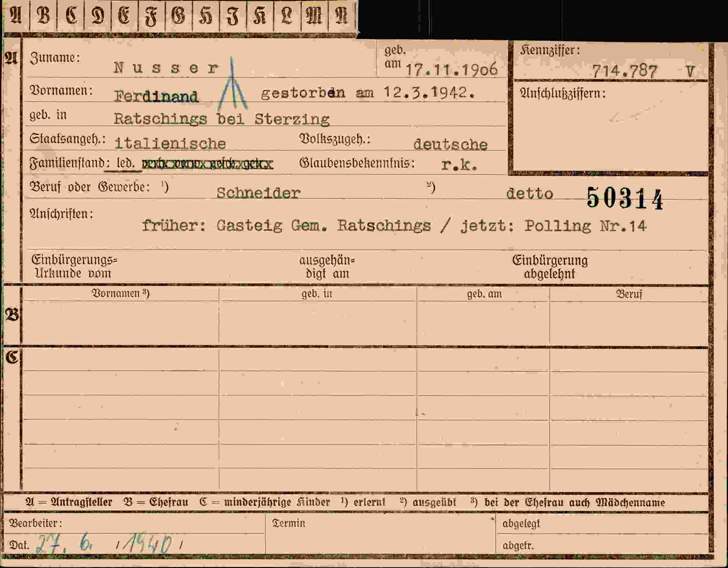The image size is (728, 568).
Task: Click the current address 'jetzt: Polling Nr.14'
Action: (554, 226)
